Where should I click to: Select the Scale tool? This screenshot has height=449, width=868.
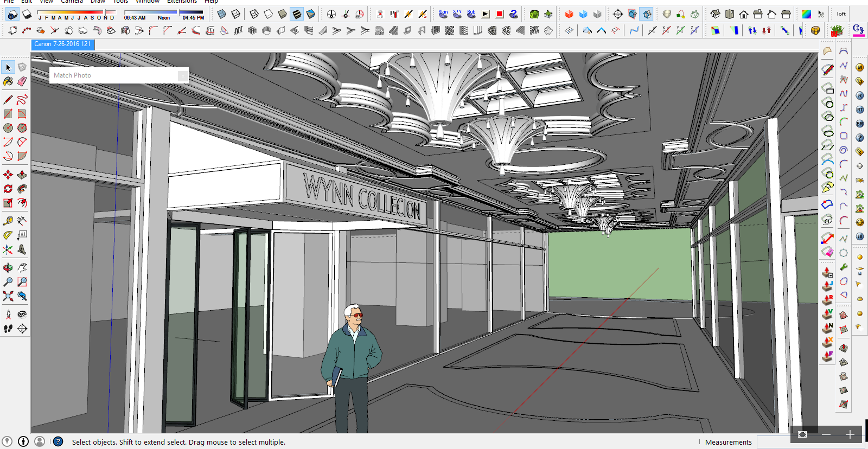[8, 203]
